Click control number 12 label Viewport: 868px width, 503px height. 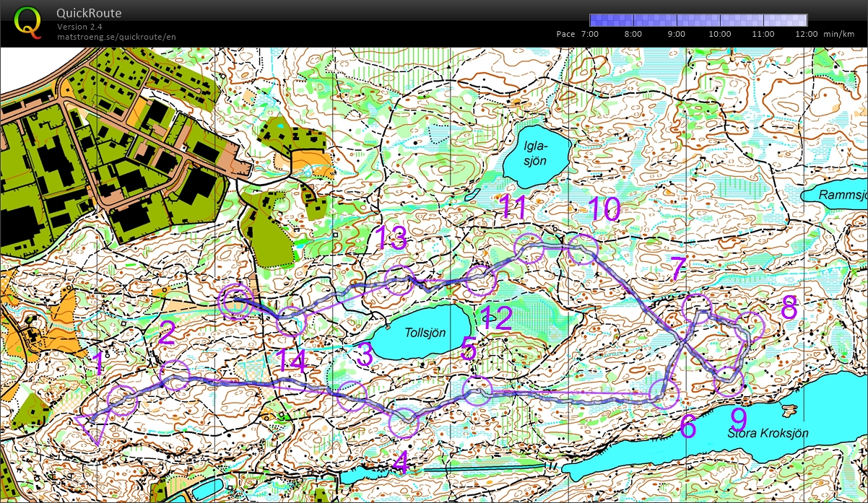[495, 318]
